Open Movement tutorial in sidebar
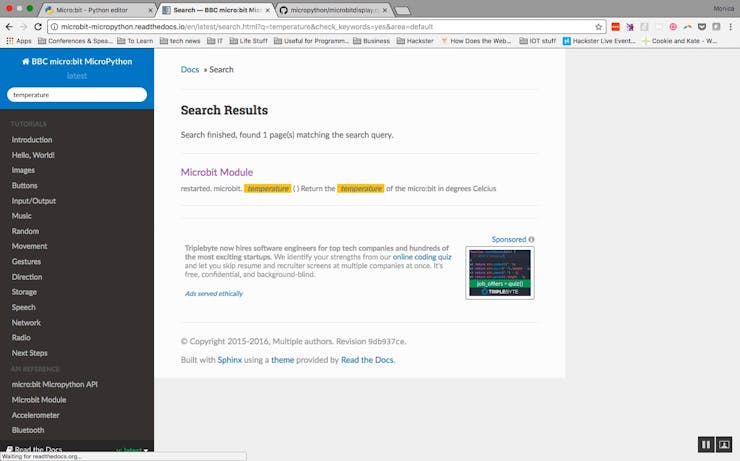 29,246
